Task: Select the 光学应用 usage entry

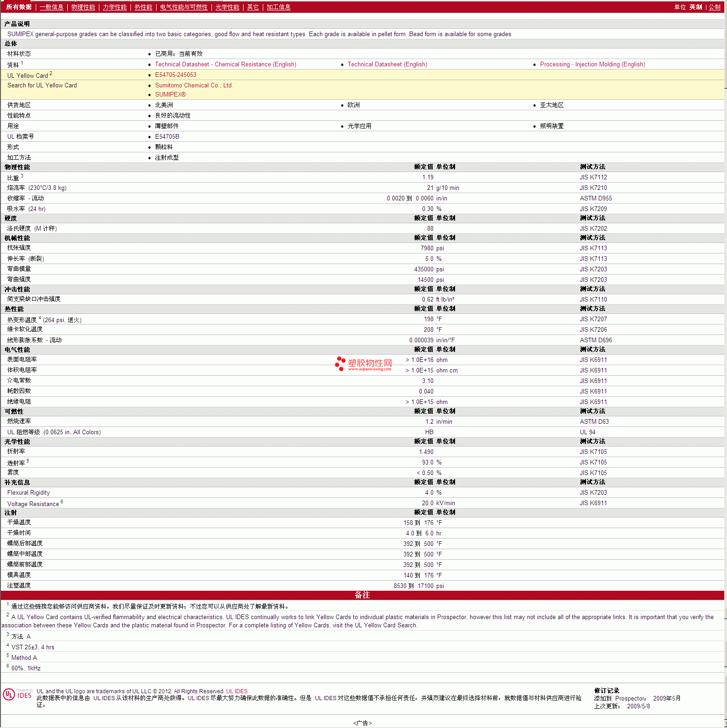Action: click(x=359, y=126)
